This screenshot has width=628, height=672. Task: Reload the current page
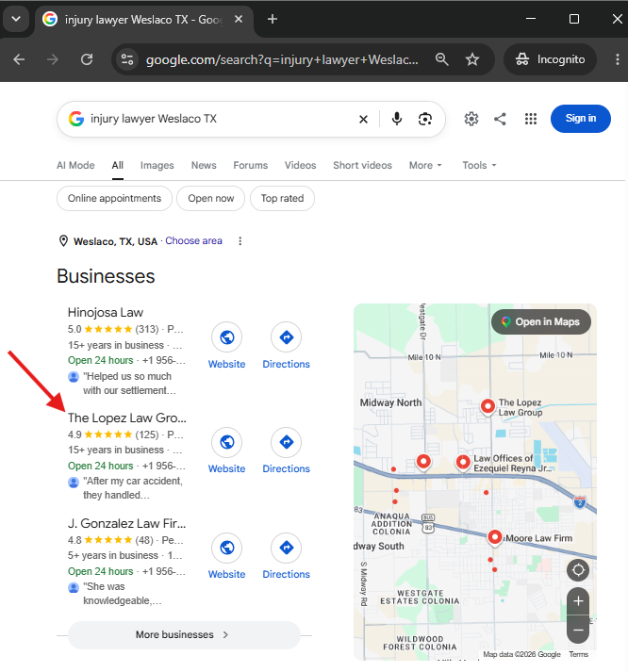(x=87, y=59)
